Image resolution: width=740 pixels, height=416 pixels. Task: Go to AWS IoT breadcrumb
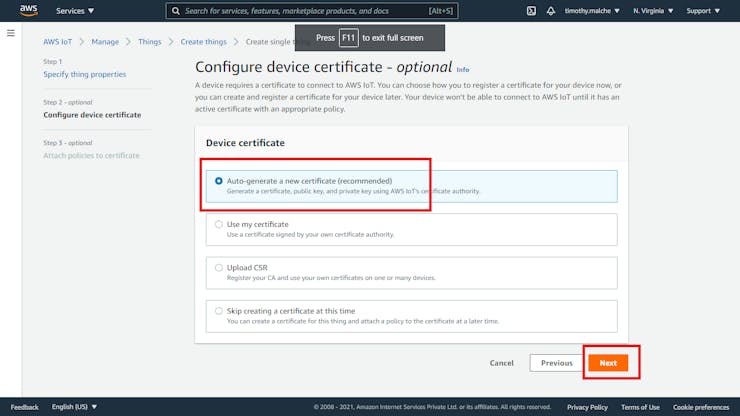coord(58,42)
